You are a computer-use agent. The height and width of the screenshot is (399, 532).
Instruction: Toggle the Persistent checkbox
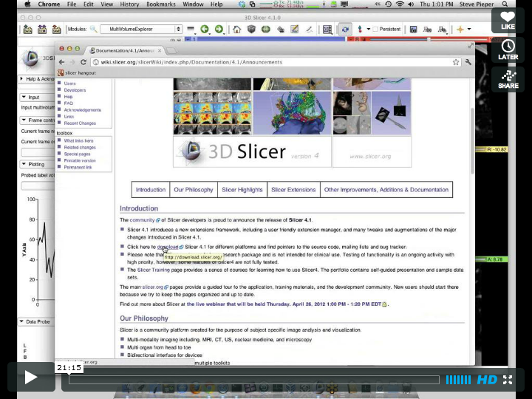pyautogui.click(x=376, y=30)
